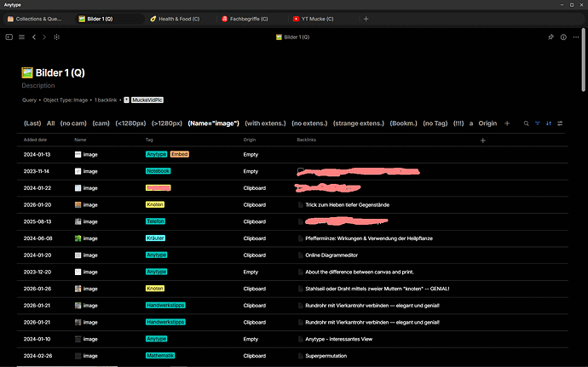
Task: Select the (no Tag) view
Action: [x=435, y=123]
